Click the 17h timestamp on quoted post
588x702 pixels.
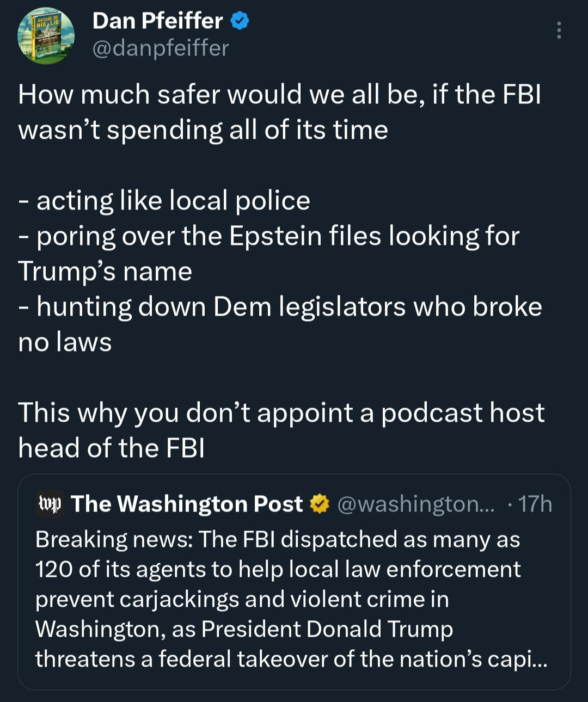click(535, 504)
